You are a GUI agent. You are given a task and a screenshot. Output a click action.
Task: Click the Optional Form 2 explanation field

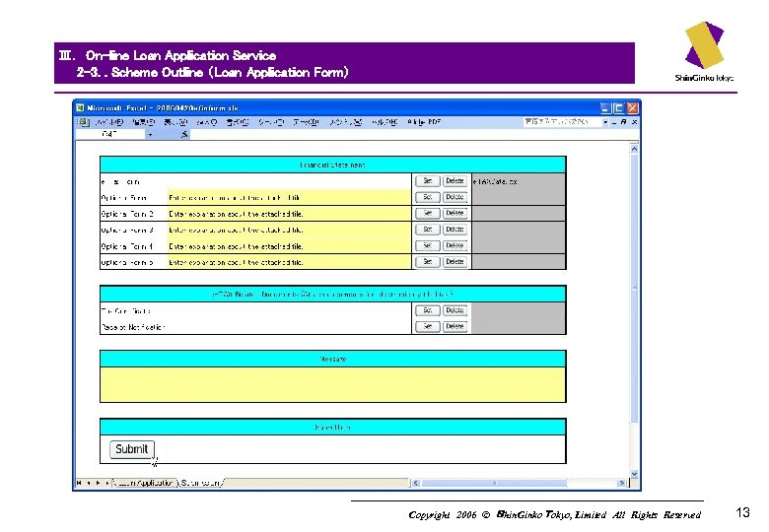[289, 214]
